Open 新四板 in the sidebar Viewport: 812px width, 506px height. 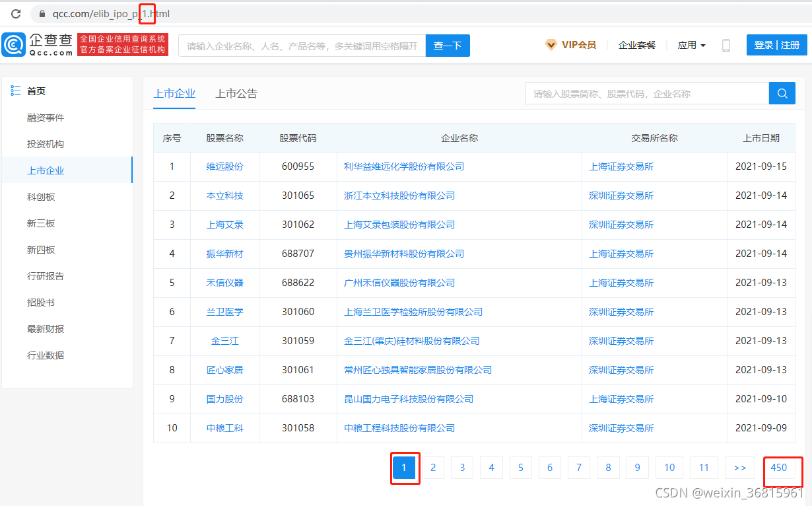[x=41, y=250]
